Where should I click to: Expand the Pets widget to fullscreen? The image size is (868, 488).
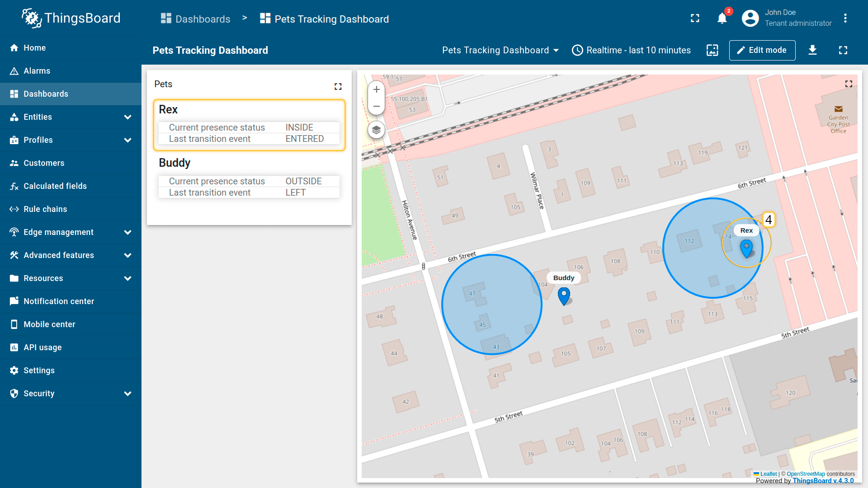pos(338,86)
